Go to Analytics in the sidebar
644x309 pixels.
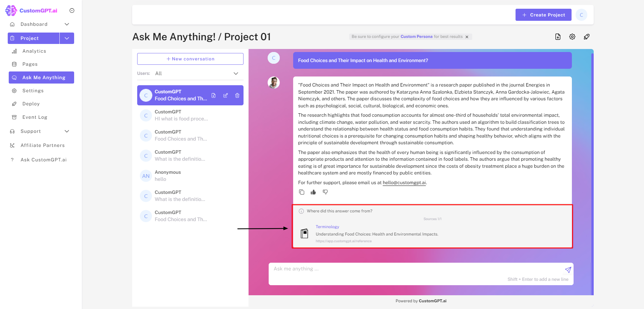[34, 51]
